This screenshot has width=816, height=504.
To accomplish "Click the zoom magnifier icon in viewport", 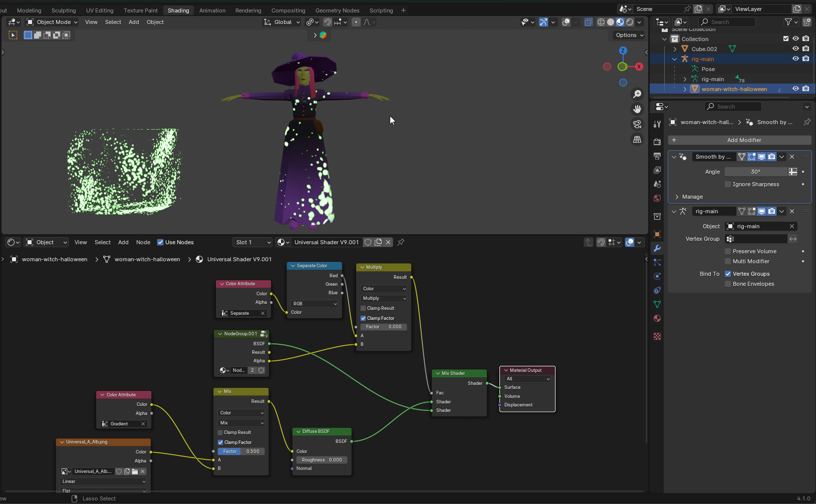I will coord(637,94).
